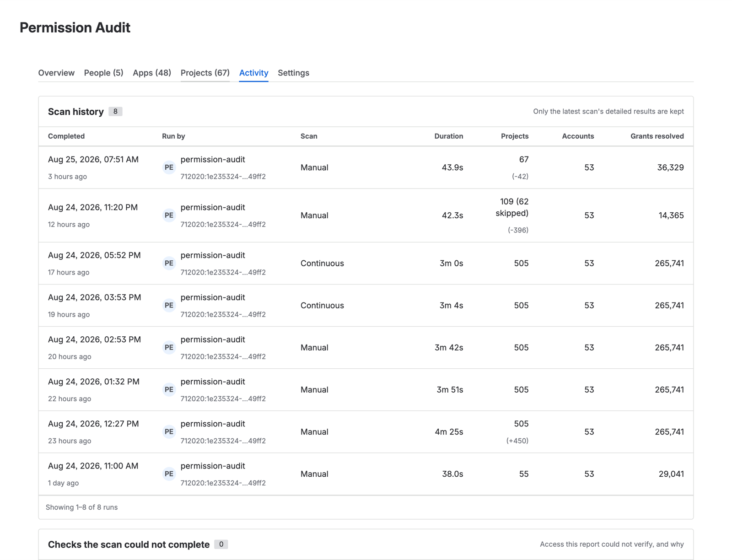Open the Settings tab
The width and height of the screenshot is (732, 560).
coord(293,73)
